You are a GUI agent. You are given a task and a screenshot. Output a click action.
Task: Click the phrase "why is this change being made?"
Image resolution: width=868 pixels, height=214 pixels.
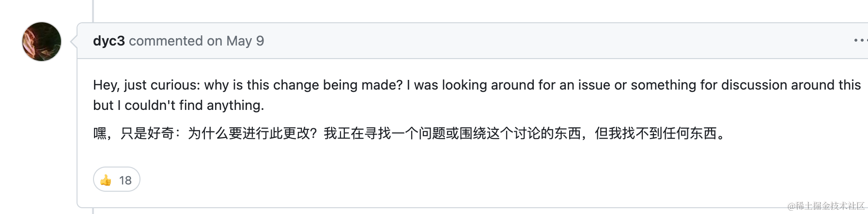(303, 85)
